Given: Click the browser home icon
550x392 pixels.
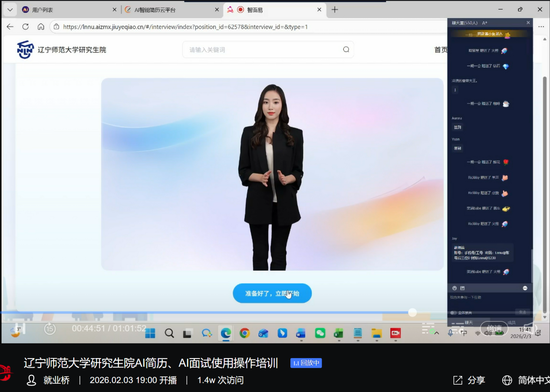Looking at the screenshot, I should [x=41, y=27].
